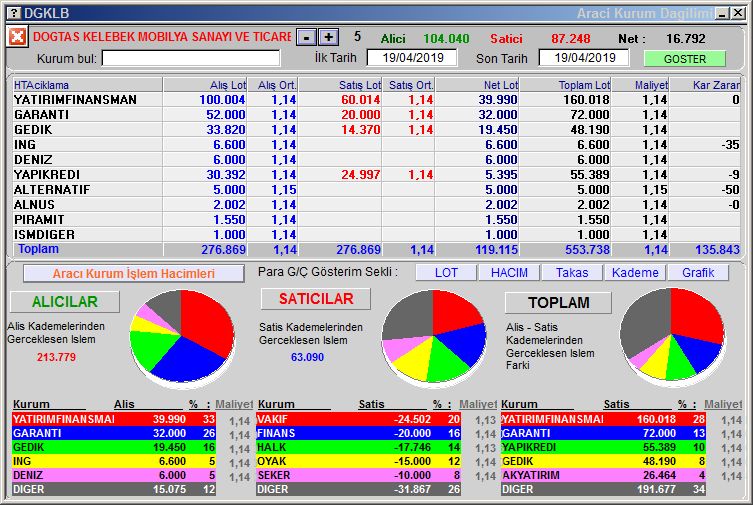
Task: Sort by Toplam Lot column header
Action: [x=566, y=85]
